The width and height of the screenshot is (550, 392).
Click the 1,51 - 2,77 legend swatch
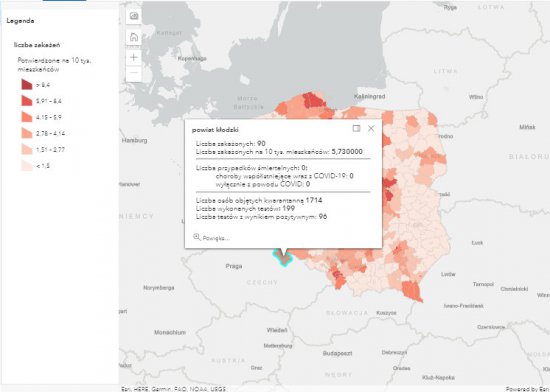point(27,149)
